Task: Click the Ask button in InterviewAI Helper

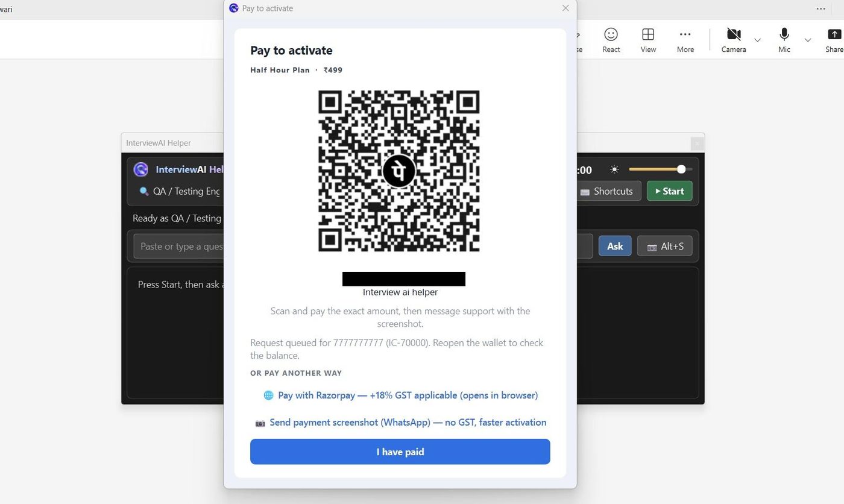Action: pos(615,246)
